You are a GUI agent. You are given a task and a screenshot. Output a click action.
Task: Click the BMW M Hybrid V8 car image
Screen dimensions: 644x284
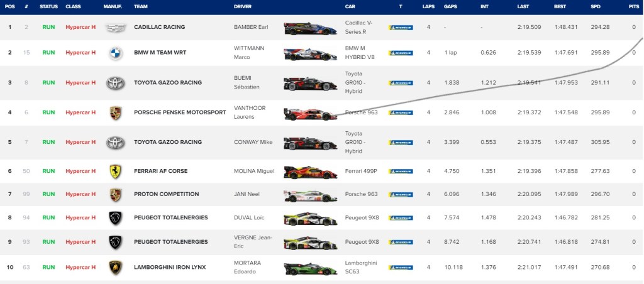tap(310, 54)
